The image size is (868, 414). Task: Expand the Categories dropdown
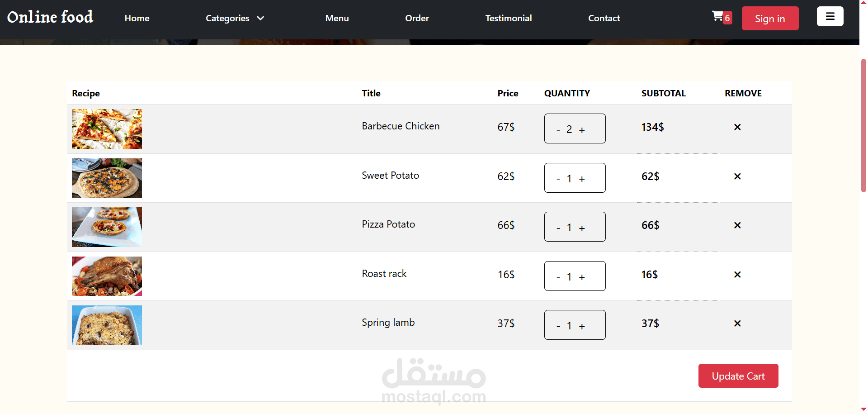point(235,19)
